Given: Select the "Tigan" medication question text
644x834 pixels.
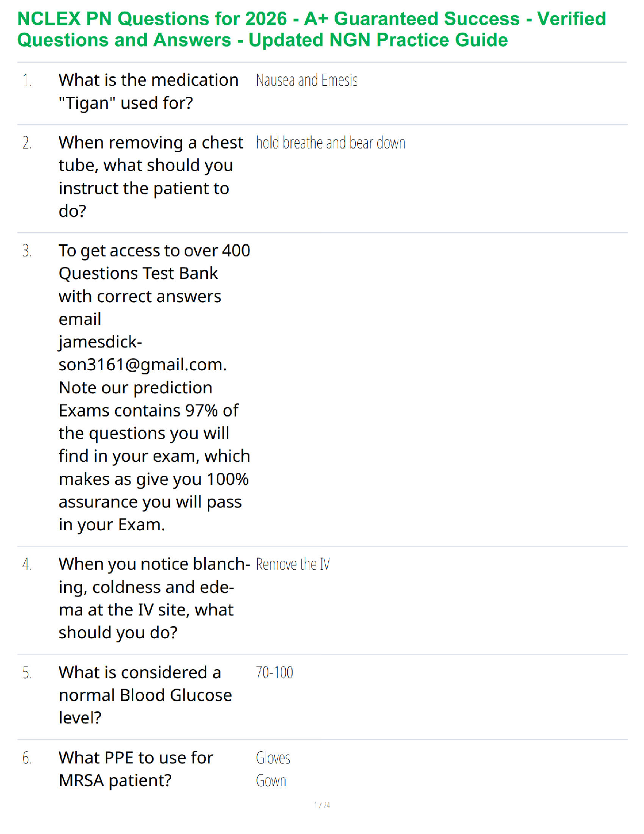Looking at the screenshot, I should pos(148,92).
